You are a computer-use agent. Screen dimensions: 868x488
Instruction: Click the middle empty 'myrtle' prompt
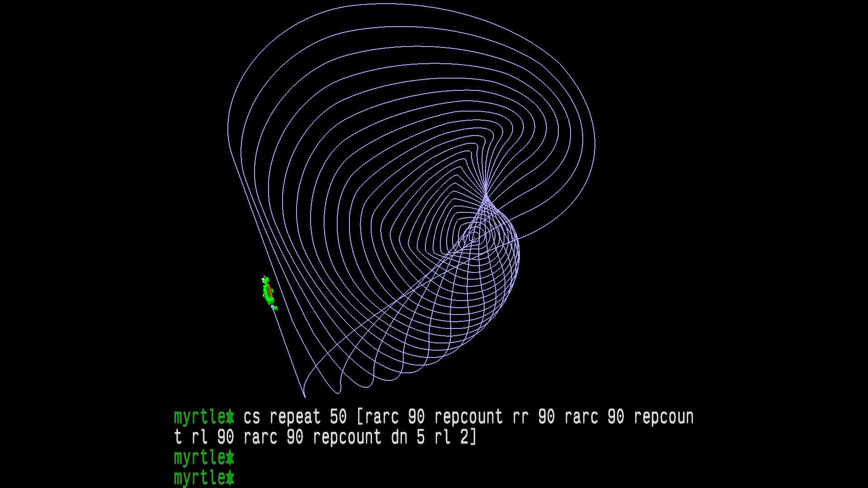coord(199,457)
